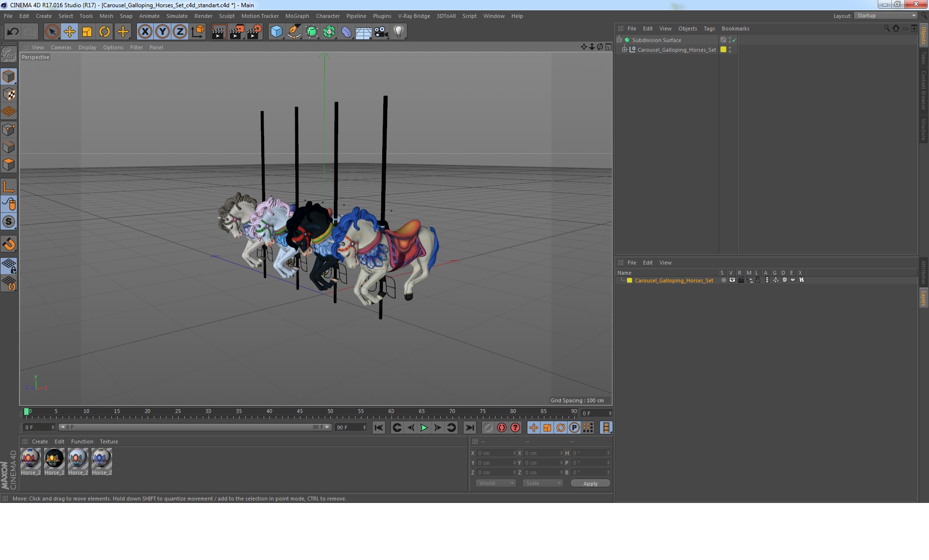
Task: Switch to the Layers side tab
Action: pyautogui.click(x=923, y=298)
